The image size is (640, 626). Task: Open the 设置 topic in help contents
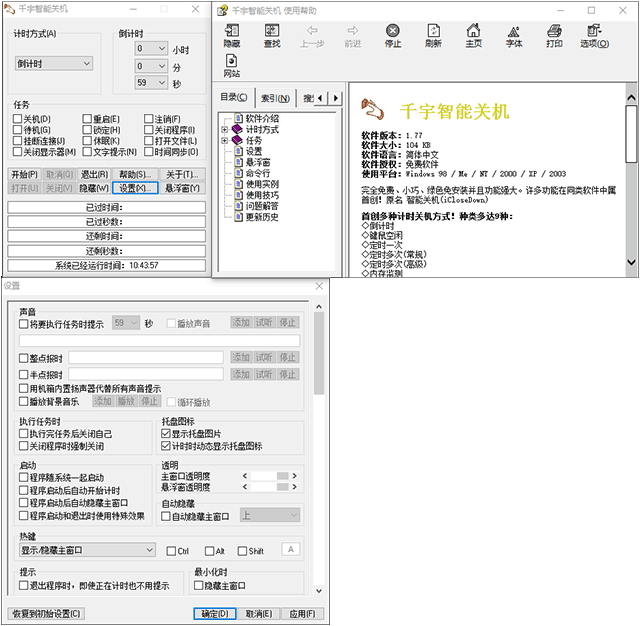(x=254, y=151)
